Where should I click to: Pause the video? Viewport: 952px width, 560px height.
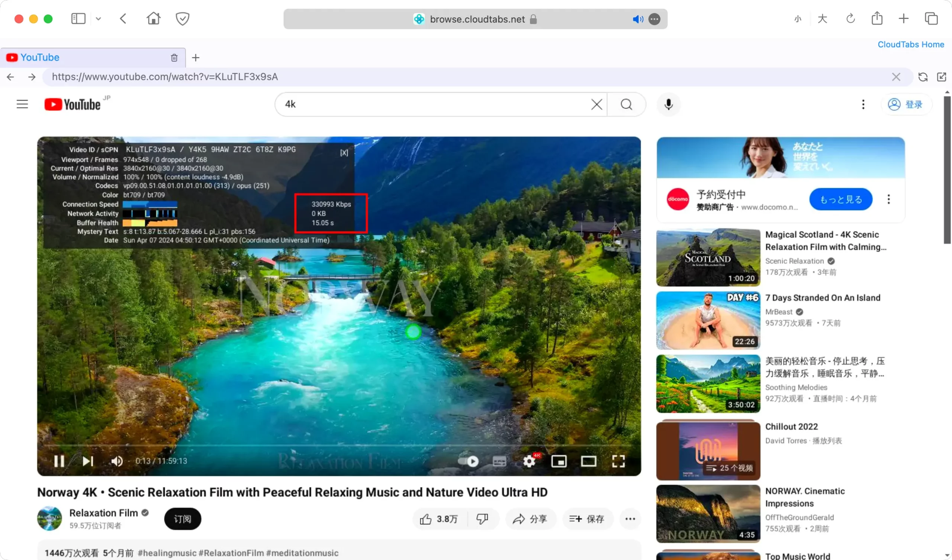59,461
